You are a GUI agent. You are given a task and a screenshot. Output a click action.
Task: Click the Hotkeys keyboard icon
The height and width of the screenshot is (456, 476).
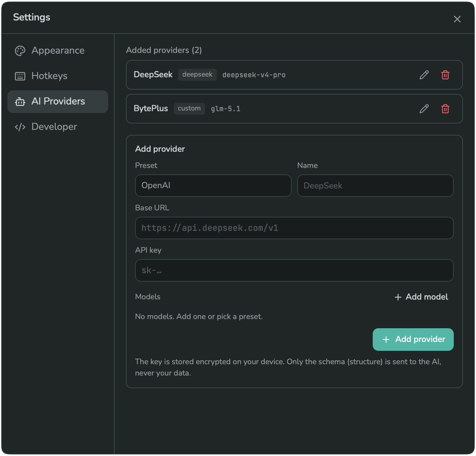click(x=20, y=76)
